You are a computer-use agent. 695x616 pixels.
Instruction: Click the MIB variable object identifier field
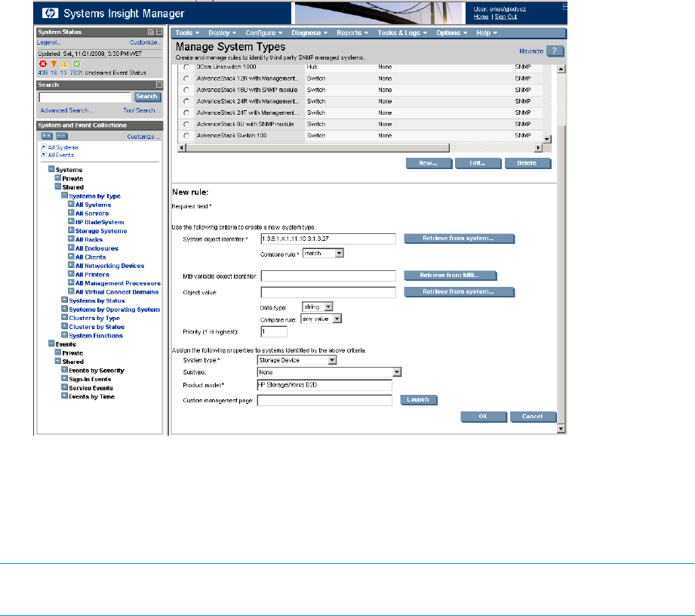328,276
